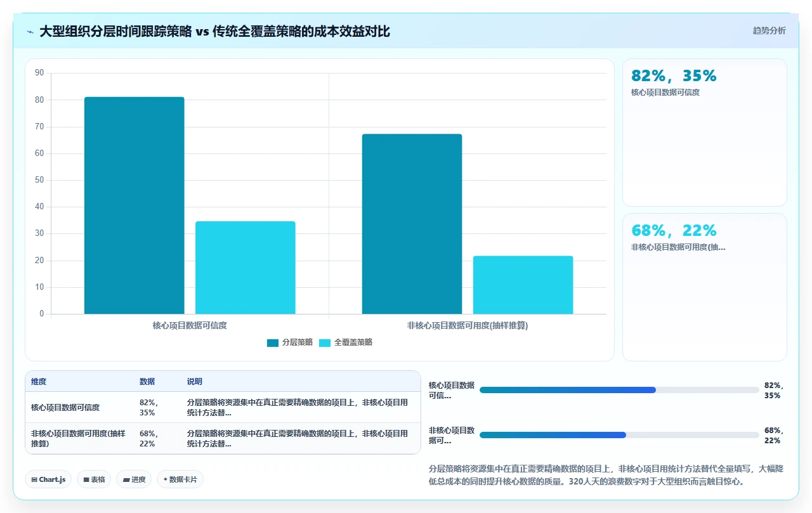
Task: Click the y-axis tick label 50
Action: pos(39,180)
